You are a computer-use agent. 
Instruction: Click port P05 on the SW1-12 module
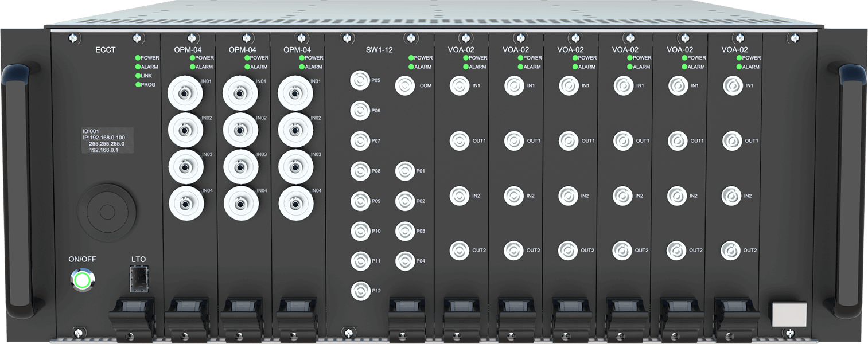click(360, 80)
